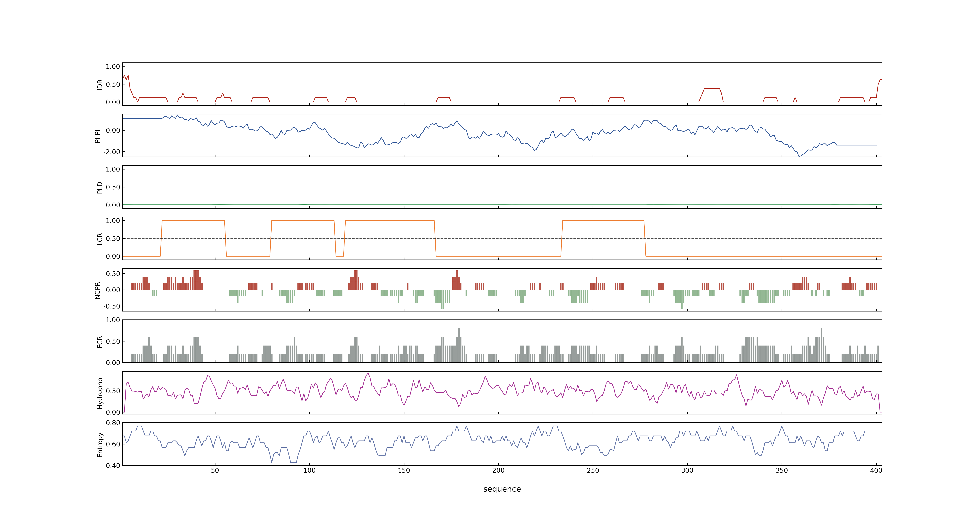Click the x-axis tick label 200

pos(498,470)
